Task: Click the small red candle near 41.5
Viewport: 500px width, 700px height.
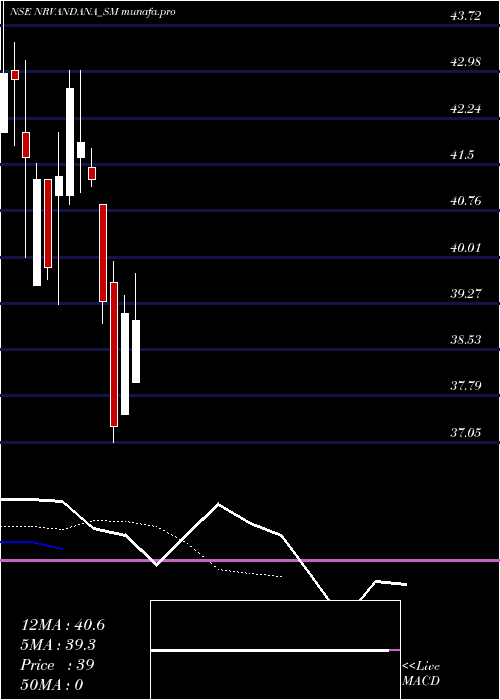Action: [92, 173]
